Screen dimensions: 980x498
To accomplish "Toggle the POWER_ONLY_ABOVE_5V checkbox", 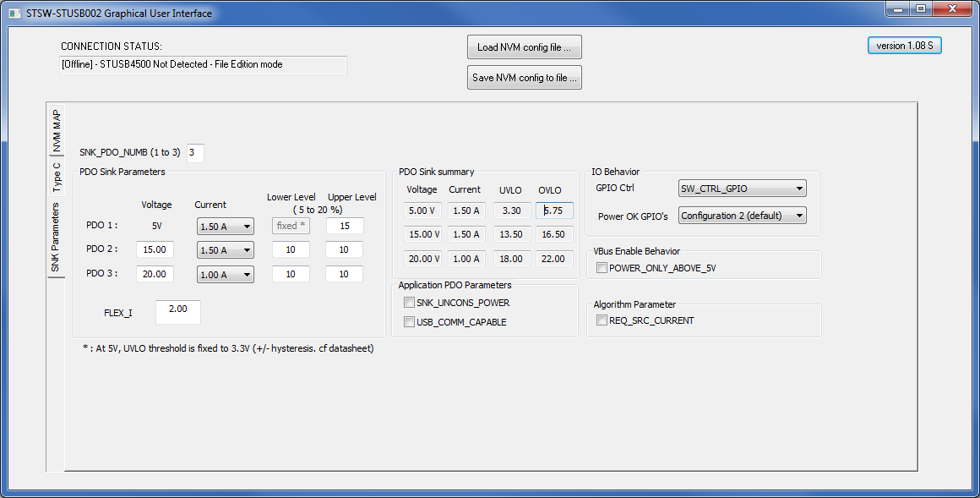I will click(602, 268).
